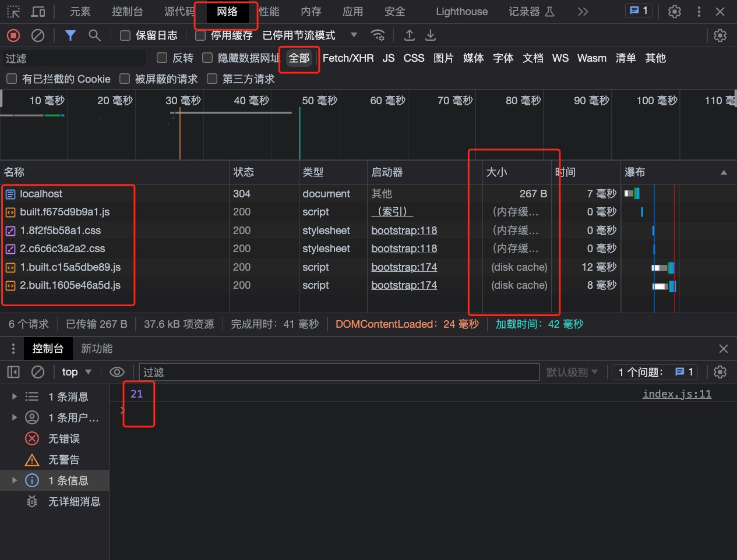
Task: Switch to the Elements tab
Action: click(x=80, y=12)
